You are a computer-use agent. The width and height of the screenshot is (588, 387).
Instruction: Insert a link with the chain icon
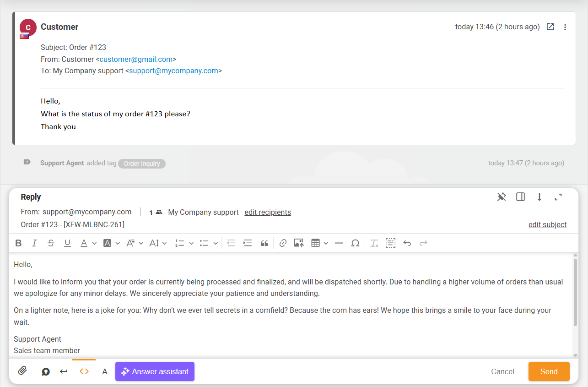[x=283, y=243]
